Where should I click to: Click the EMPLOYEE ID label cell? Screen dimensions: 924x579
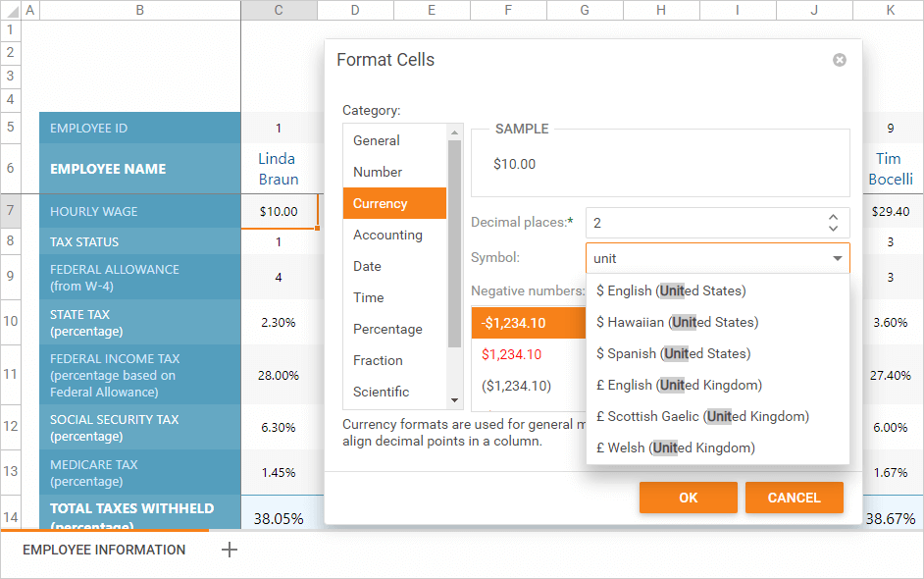tap(140, 128)
